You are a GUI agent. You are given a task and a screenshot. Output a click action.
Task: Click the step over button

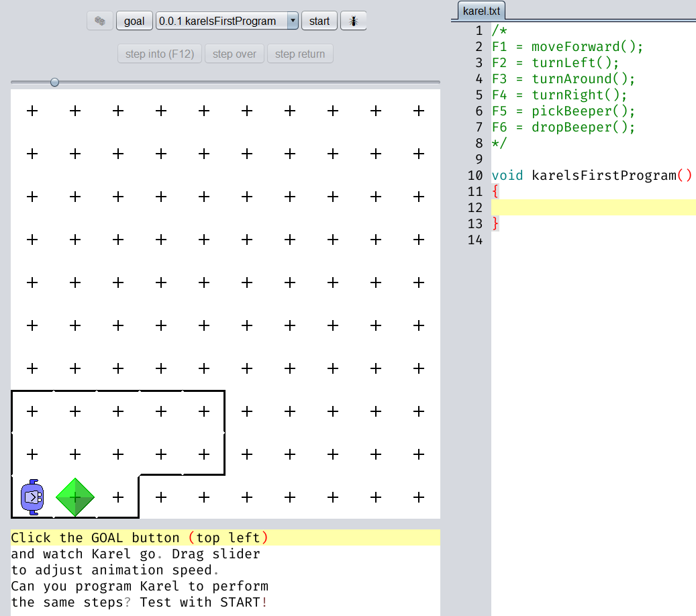click(234, 54)
